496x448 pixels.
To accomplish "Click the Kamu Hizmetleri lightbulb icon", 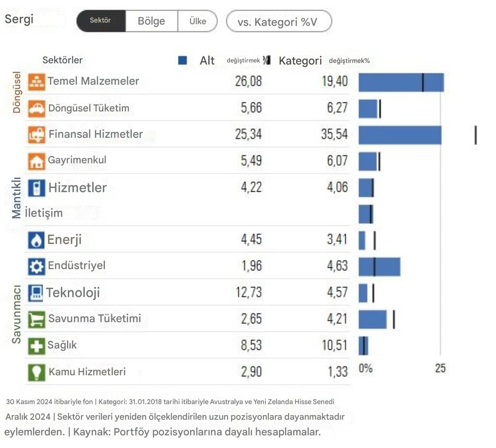I will tap(36, 372).
